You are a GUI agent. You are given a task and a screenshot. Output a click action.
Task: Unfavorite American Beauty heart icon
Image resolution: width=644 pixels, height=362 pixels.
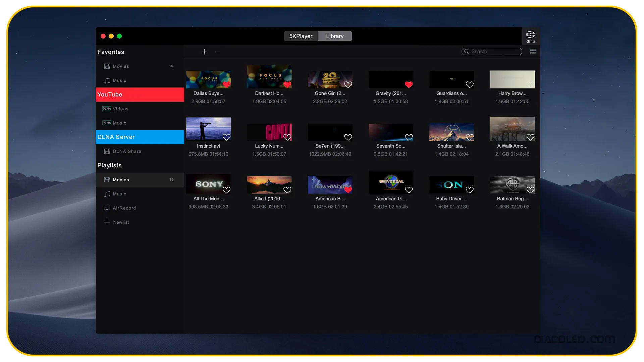[348, 190]
